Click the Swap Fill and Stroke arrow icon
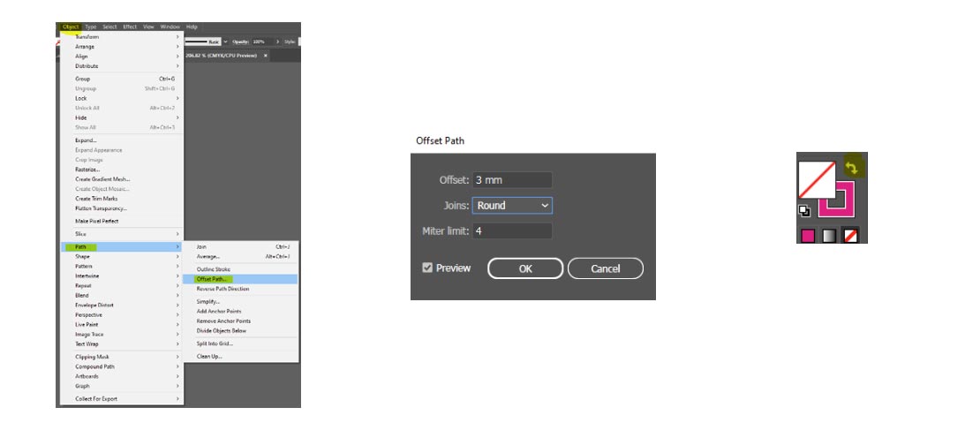980x438 pixels. click(x=852, y=167)
